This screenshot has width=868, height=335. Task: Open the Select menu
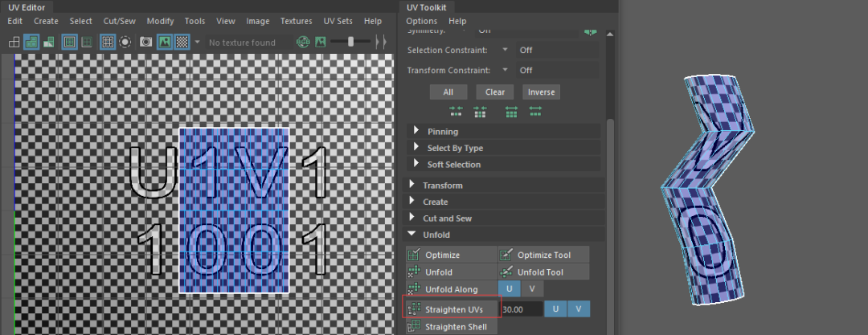click(81, 21)
